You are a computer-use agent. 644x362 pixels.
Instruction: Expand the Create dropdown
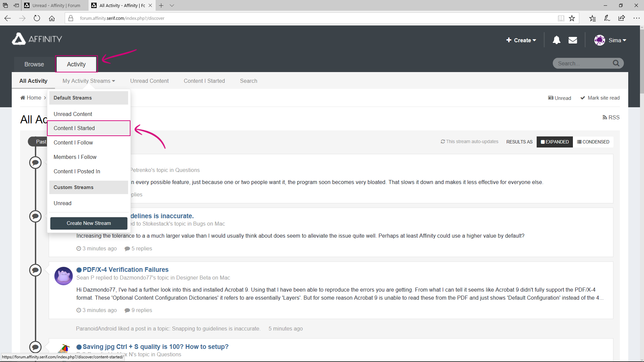(x=521, y=40)
